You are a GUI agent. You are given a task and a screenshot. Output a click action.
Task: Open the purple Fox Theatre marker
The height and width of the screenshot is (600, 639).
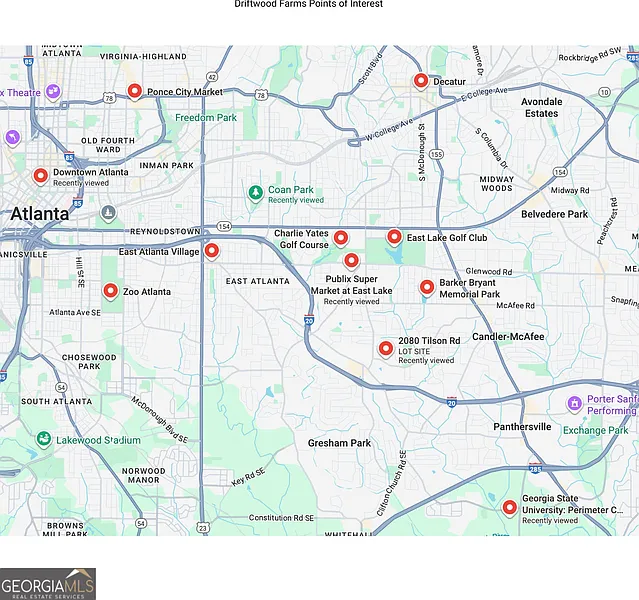coord(52,92)
